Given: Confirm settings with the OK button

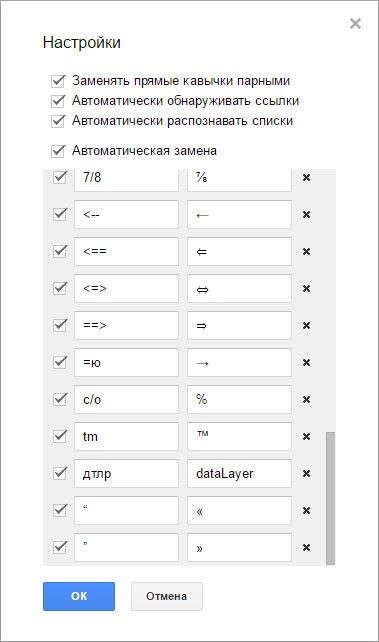Looking at the screenshot, I should click(x=79, y=596).
